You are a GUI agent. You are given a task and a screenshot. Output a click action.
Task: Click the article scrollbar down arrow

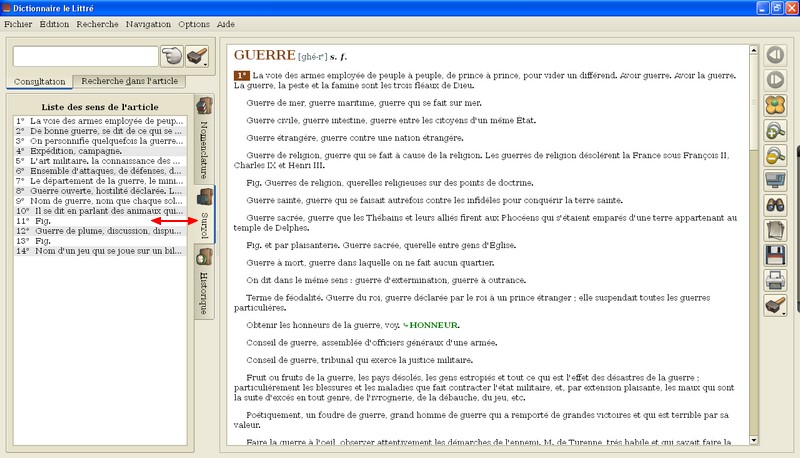click(754, 440)
